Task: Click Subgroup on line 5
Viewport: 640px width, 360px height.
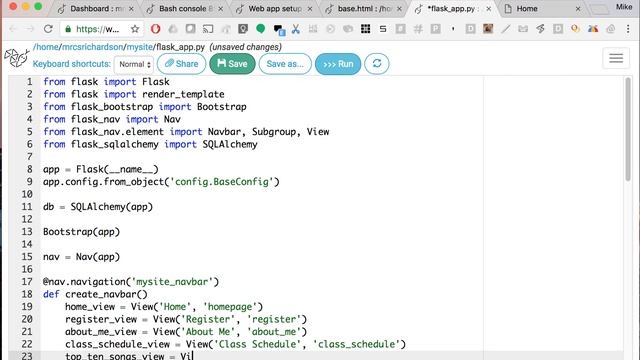Action: (x=274, y=132)
